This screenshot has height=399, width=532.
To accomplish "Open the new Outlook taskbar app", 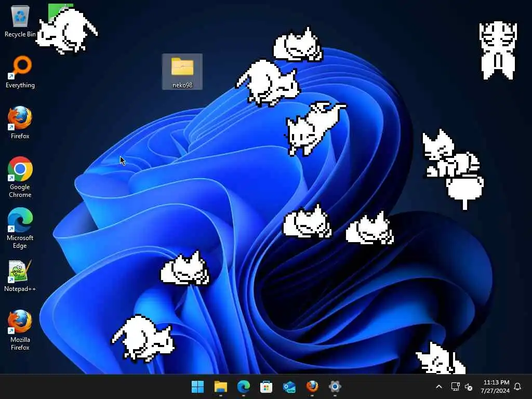I will [x=289, y=387].
